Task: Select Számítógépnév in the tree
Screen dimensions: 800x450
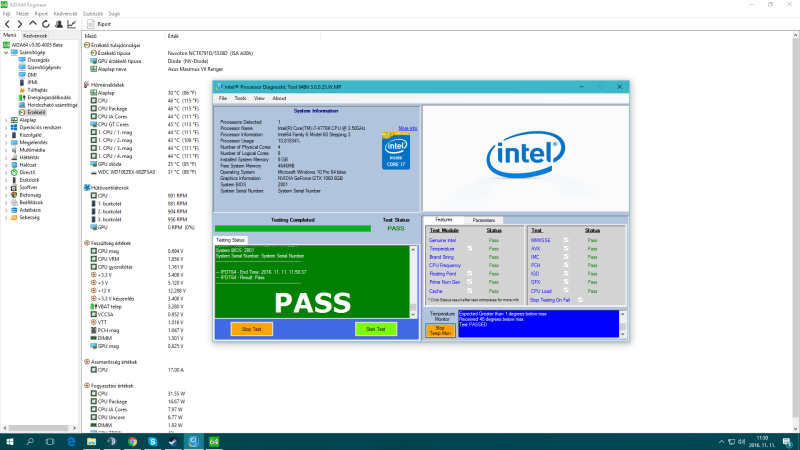Action: coord(44,67)
